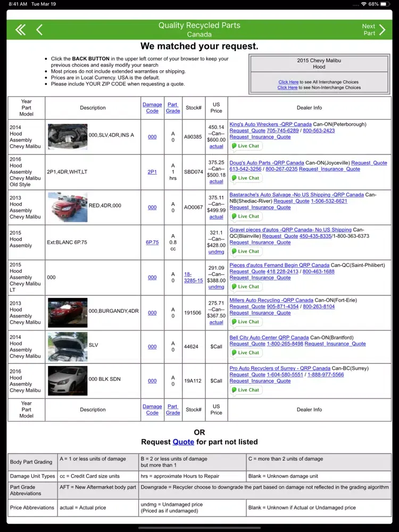Request Insurance Quote from Bell City

(x=335, y=344)
